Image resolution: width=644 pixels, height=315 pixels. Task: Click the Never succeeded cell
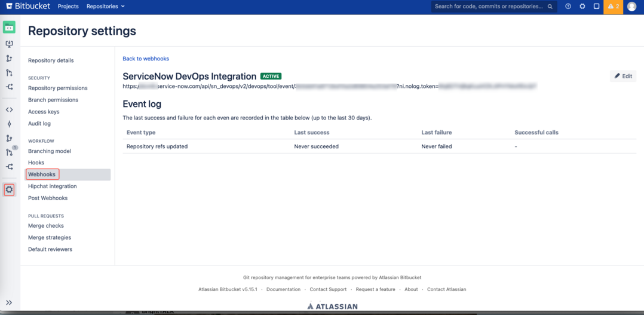(316, 146)
